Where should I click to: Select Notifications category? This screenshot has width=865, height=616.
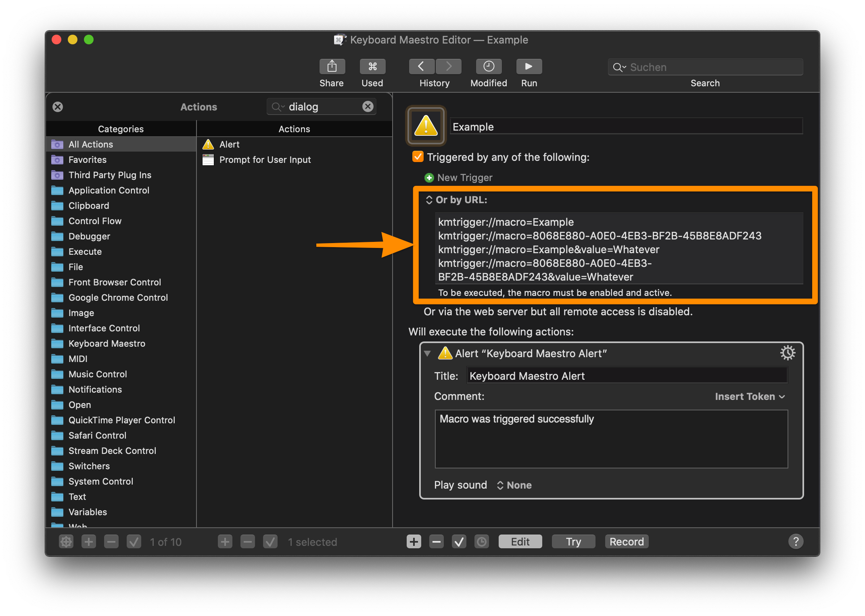121,389
